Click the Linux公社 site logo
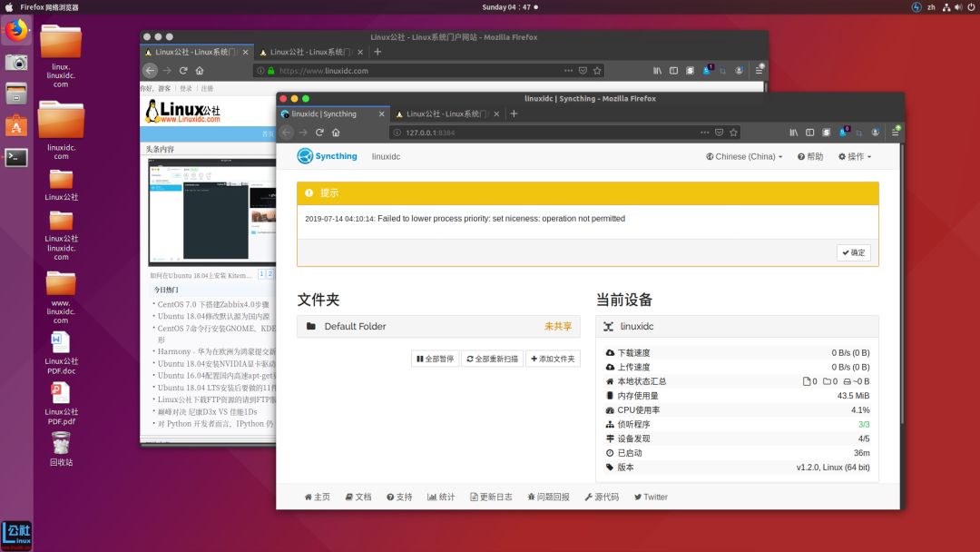 [183, 112]
